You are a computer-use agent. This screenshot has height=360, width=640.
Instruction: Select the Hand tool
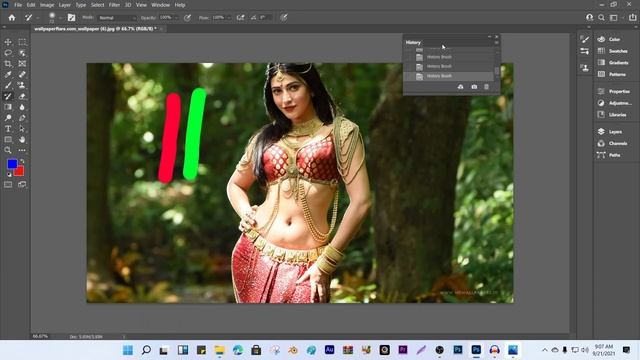[x=22, y=140]
